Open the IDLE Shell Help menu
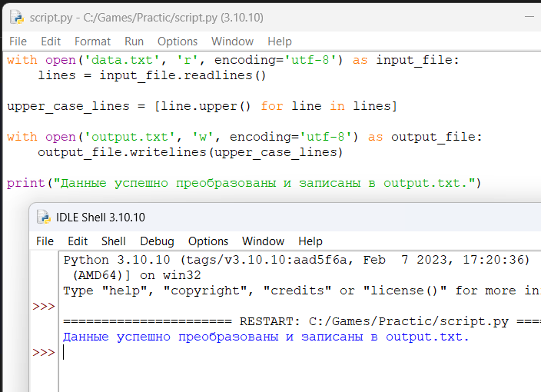The height and width of the screenshot is (392, 541). 310,241
